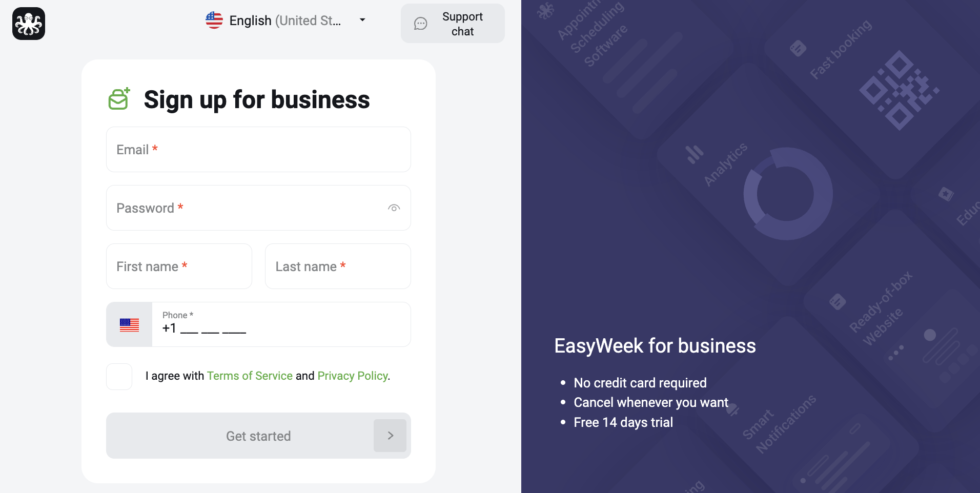Focus the First name field
The image size is (980, 493).
tap(179, 266)
